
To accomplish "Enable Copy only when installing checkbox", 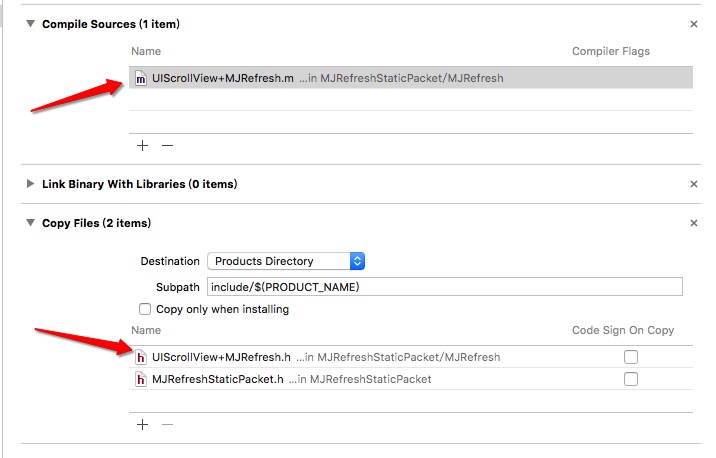I will coord(146,310).
